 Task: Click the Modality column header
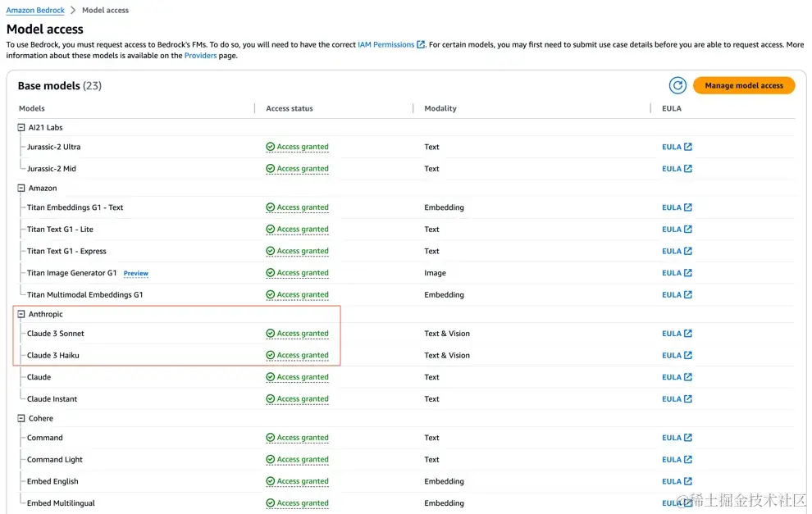tap(440, 109)
